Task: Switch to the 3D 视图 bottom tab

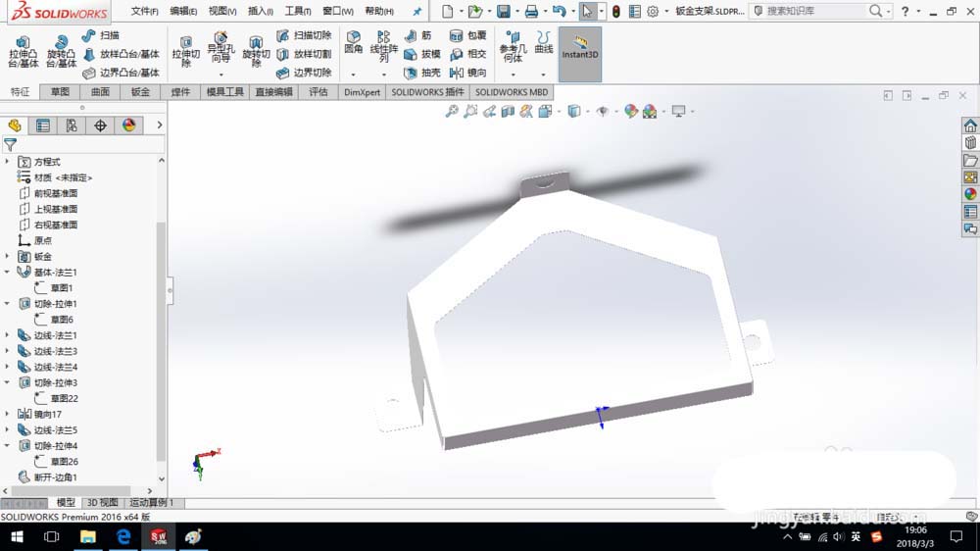Action: (x=102, y=502)
